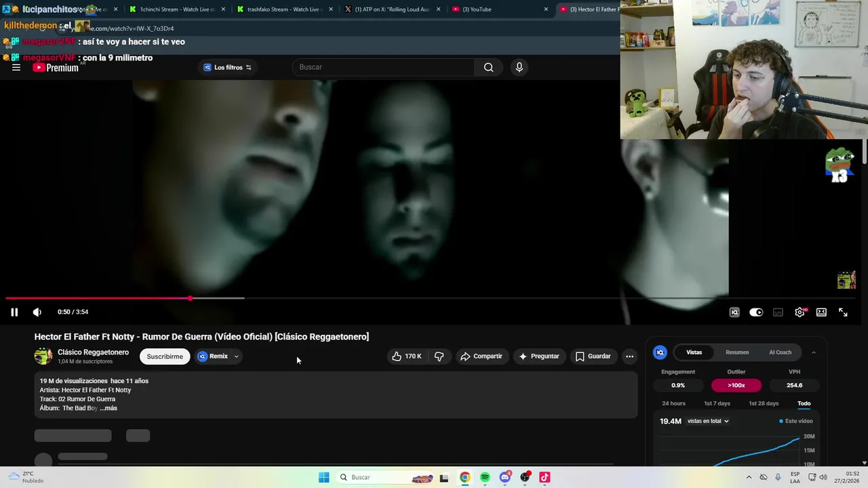Close the trashfako Stream tab
Image resolution: width=868 pixels, height=488 pixels.
point(331,9)
